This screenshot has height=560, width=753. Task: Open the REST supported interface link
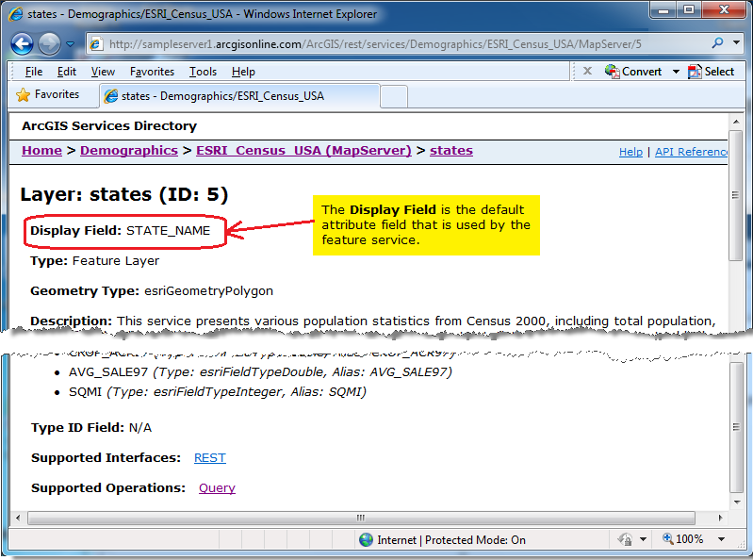point(209,457)
